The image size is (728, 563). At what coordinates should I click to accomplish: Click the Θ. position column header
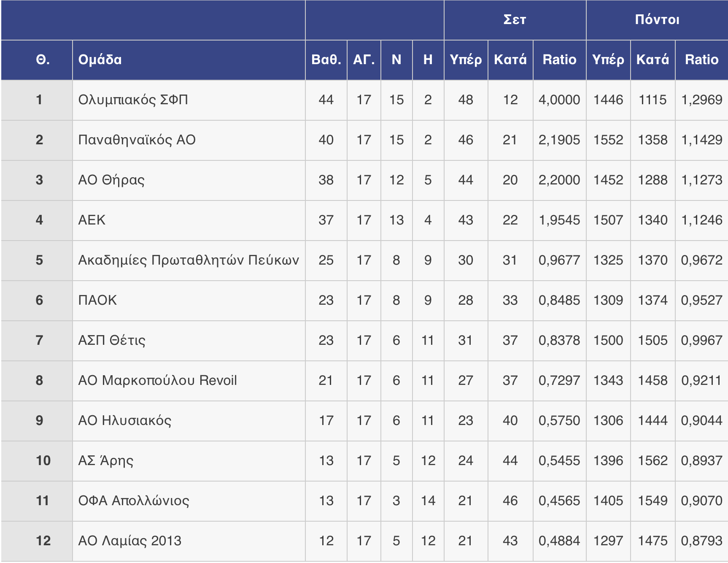43,60
